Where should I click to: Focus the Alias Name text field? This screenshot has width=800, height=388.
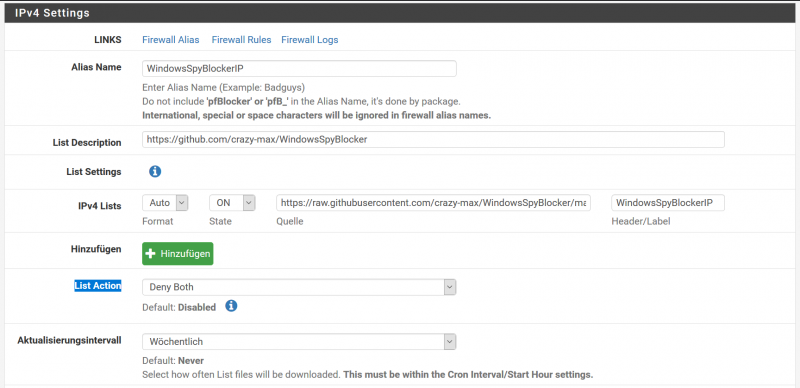299,68
